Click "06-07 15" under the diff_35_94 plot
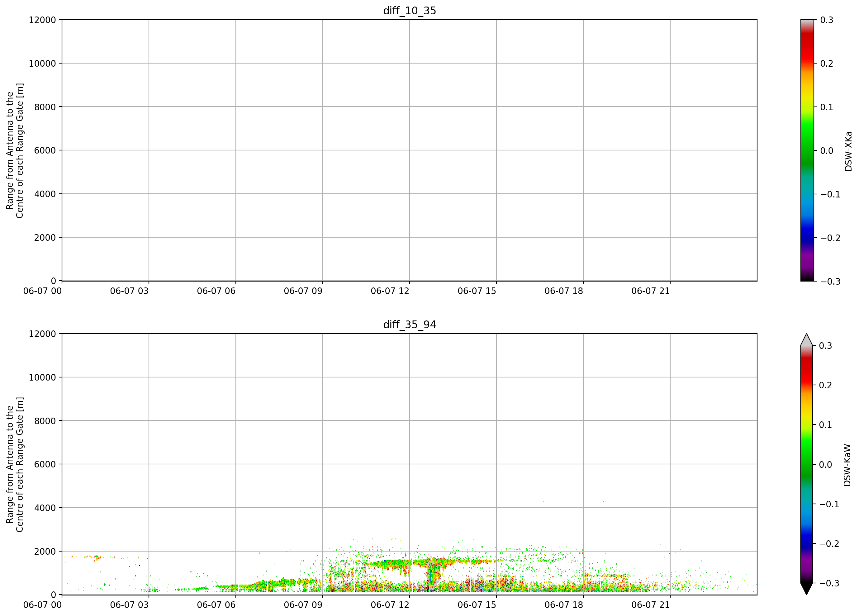The height and width of the screenshot is (616, 859). click(x=477, y=605)
